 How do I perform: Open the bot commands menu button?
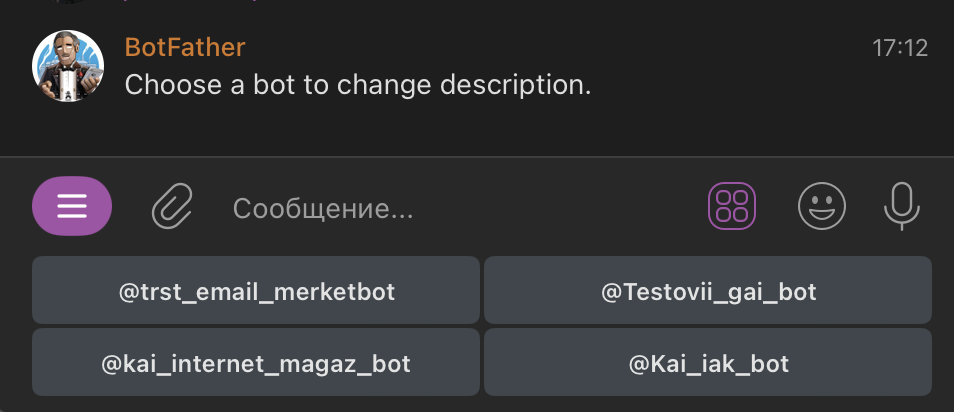(72, 206)
